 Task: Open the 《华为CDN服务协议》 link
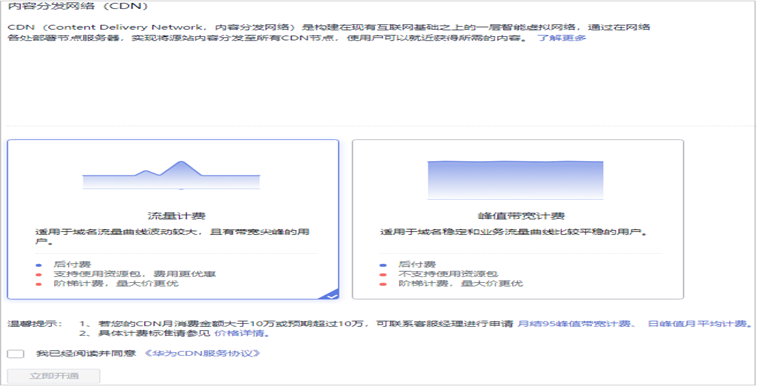pos(202,353)
